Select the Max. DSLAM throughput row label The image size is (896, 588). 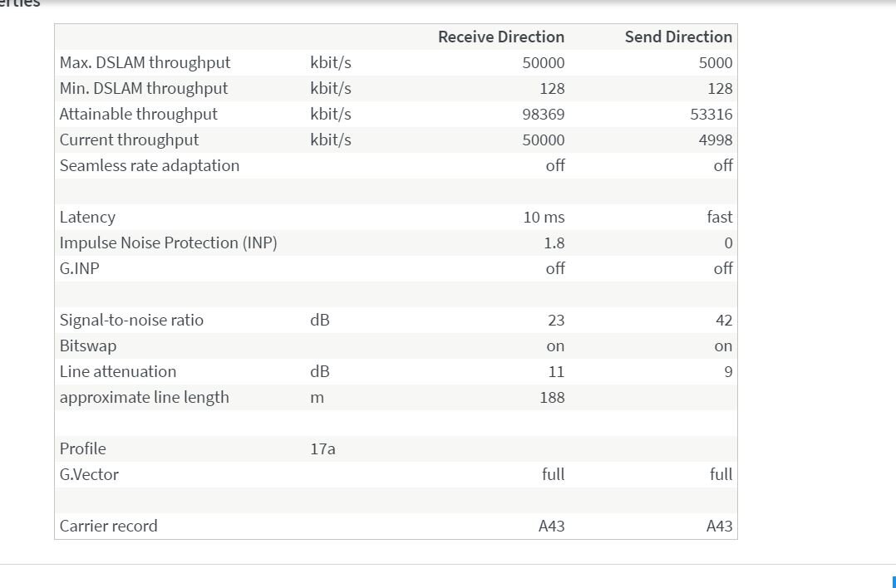click(145, 62)
